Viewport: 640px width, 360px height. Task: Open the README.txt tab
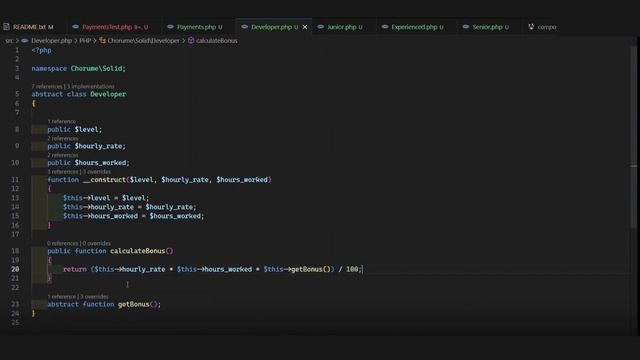coord(33,27)
